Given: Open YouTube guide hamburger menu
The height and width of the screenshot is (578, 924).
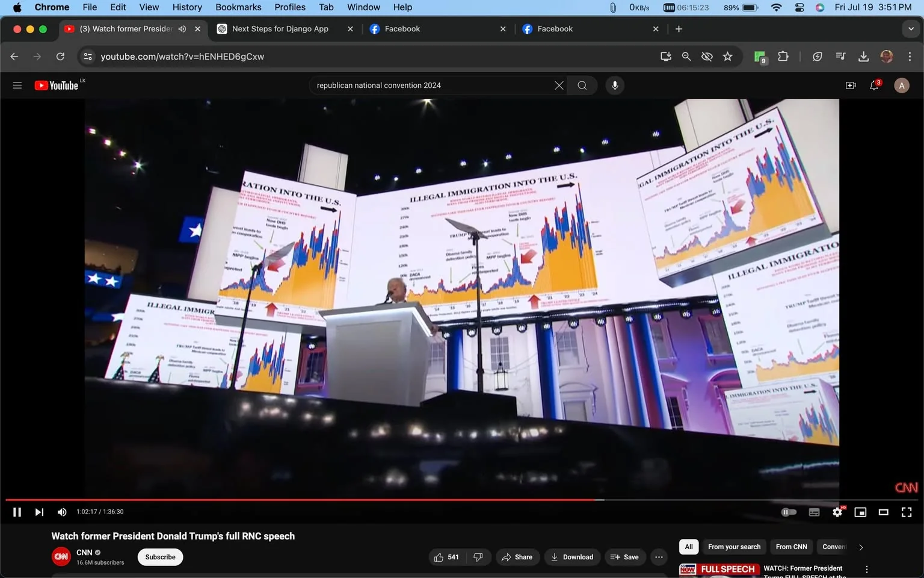Looking at the screenshot, I should tap(17, 85).
